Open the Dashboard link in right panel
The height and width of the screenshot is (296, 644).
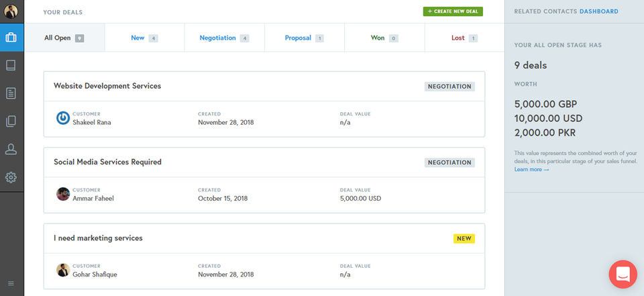tap(598, 11)
